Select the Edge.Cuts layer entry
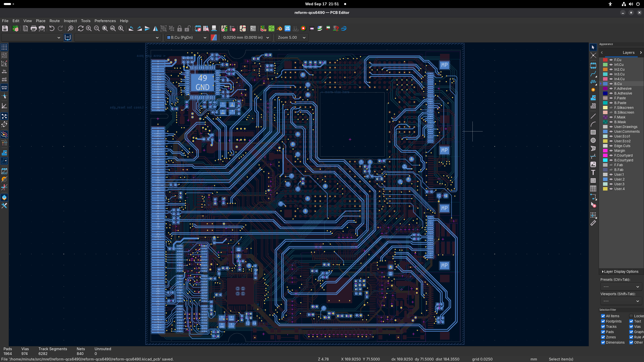644x362 pixels. coord(622,146)
